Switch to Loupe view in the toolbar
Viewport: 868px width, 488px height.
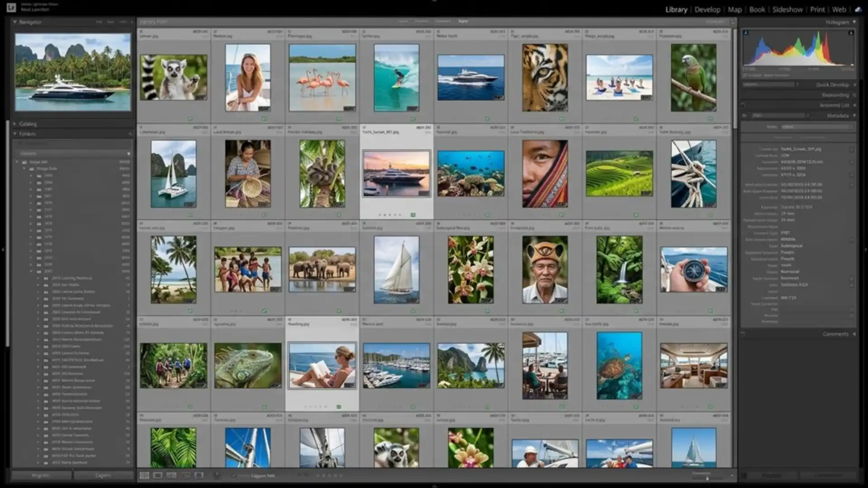[x=158, y=475]
